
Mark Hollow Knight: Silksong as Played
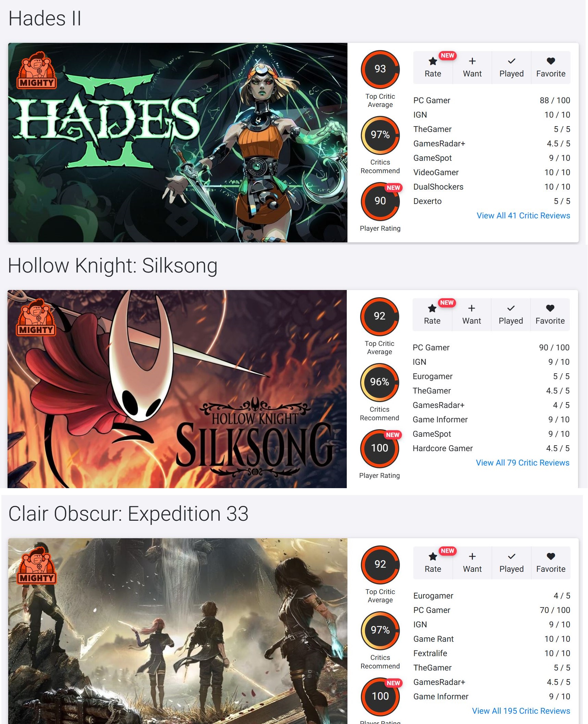point(511,315)
